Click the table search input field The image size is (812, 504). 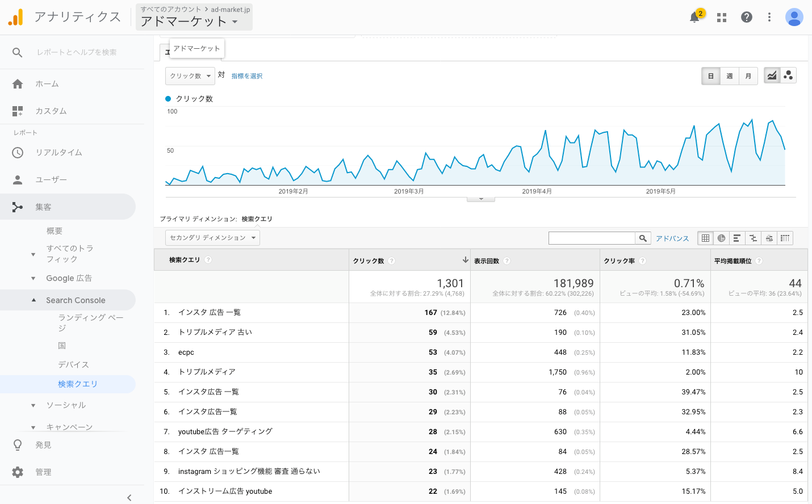pyautogui.click(x=592, y=238)
